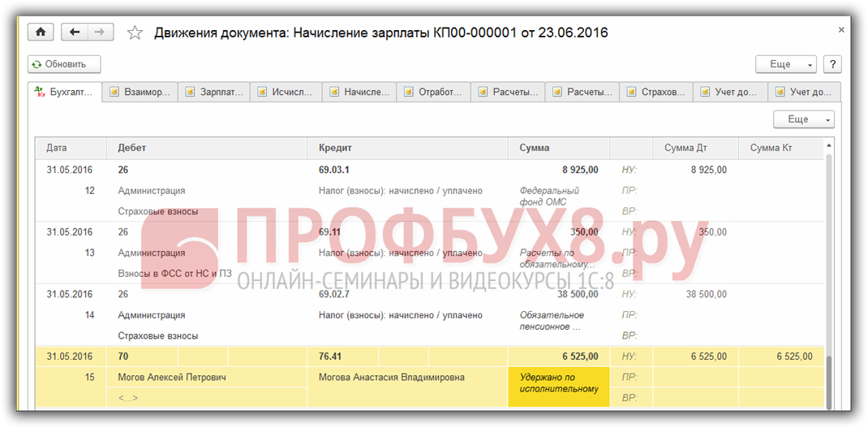Go forward with the right arrow

click(x=100, y=32)
